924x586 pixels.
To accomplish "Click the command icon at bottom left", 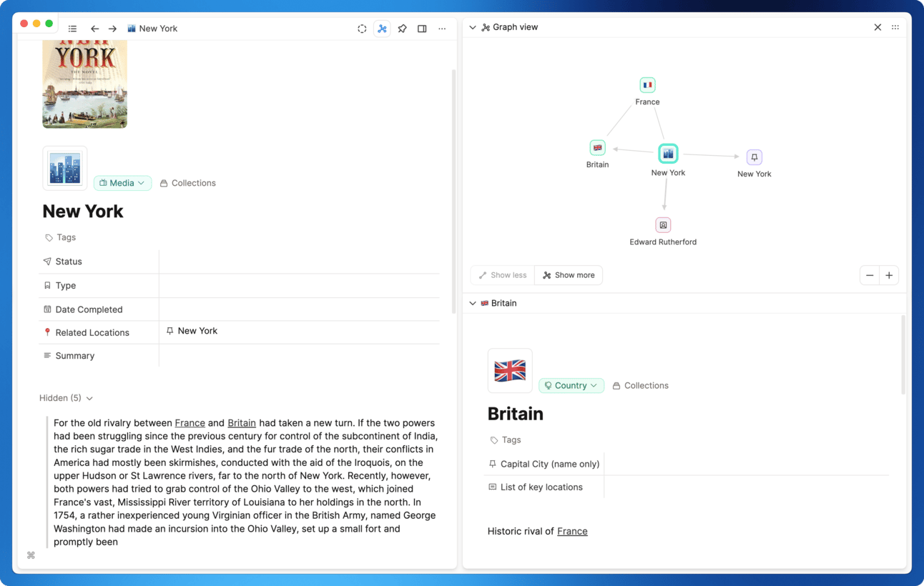I will [31, 555].
